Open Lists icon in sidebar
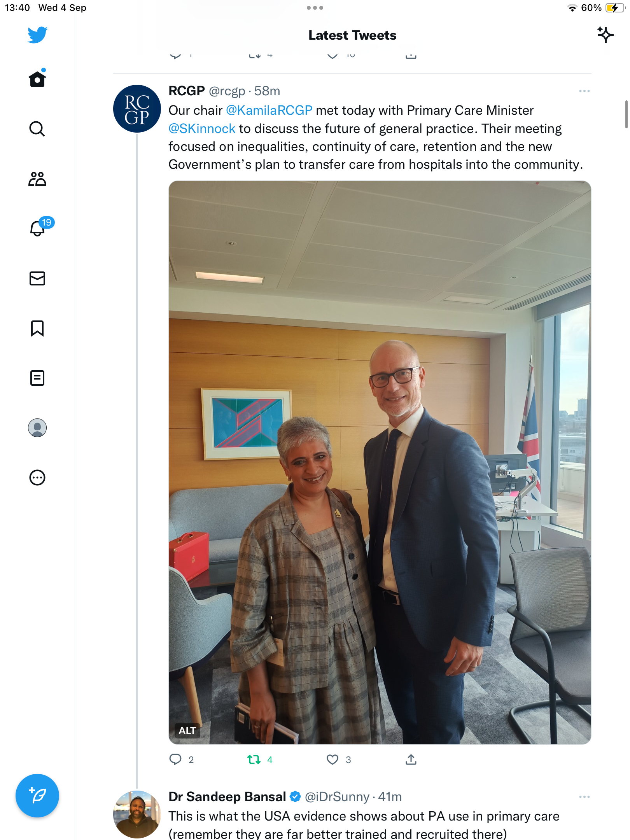 (x=37, y=378)
